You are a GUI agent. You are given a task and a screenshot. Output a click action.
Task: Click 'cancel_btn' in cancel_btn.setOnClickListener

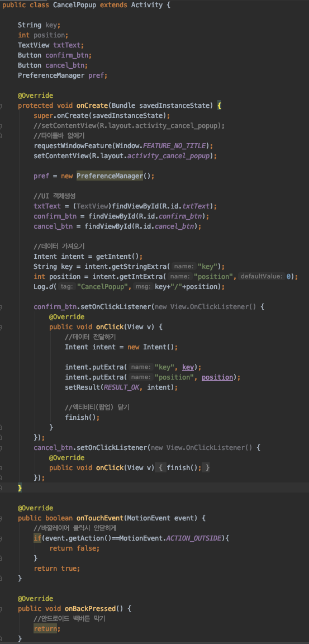click(53, 447)
